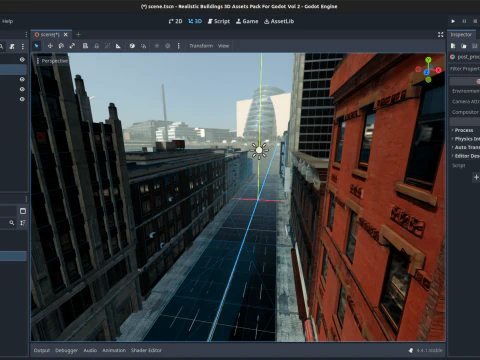Switch to the 2D workspace

pos(175,21)
